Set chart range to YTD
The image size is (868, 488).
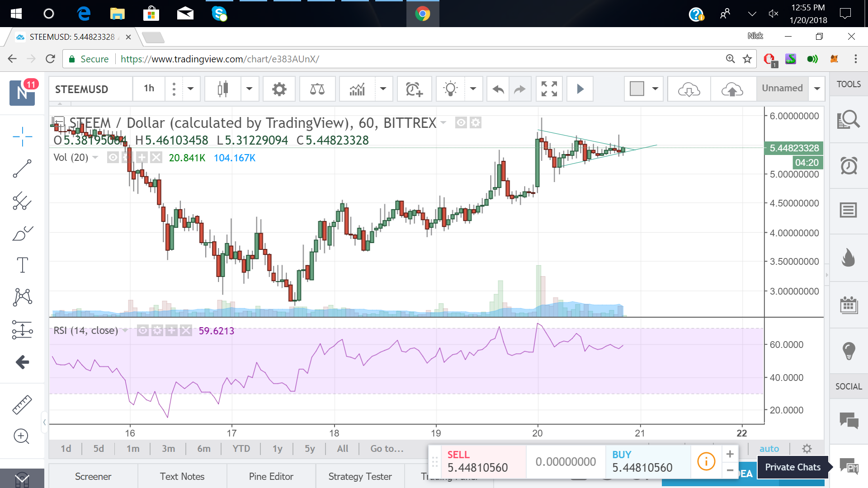[x=241, y=449]
